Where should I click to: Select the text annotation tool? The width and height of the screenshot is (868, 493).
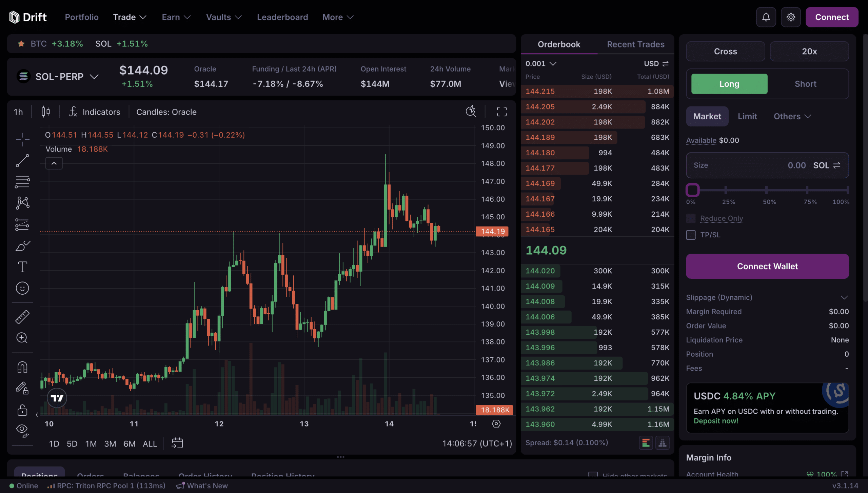tap(22, 267)
